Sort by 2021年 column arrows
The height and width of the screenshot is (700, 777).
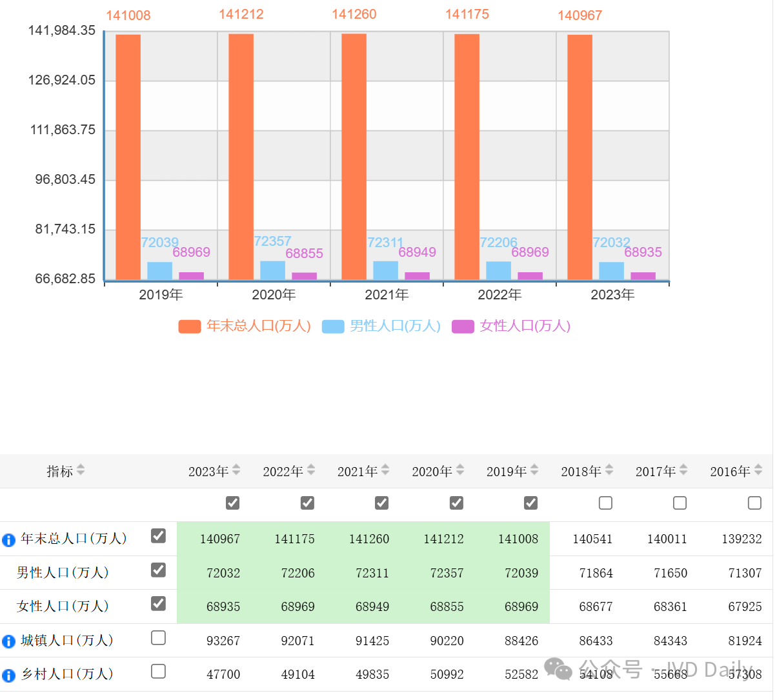tap(385, 470)
